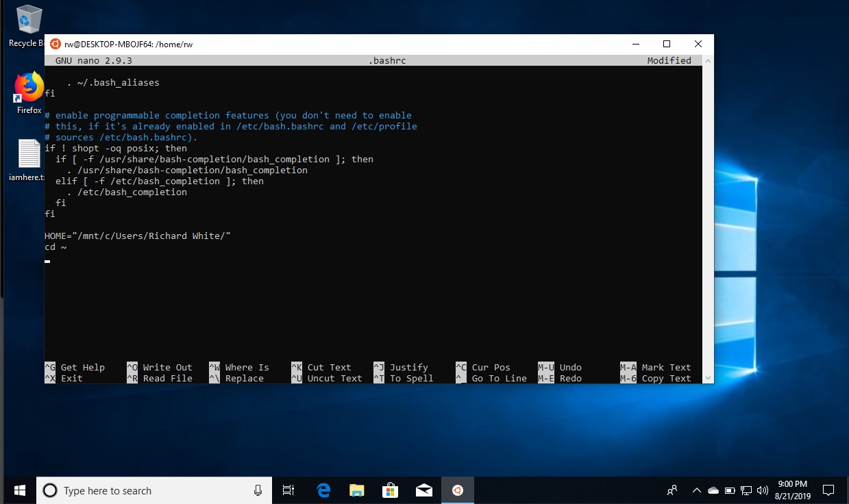Maximize the Ubuntu terminal window
Viewport: 849px width, 504px height.
(x=666, y=44)
